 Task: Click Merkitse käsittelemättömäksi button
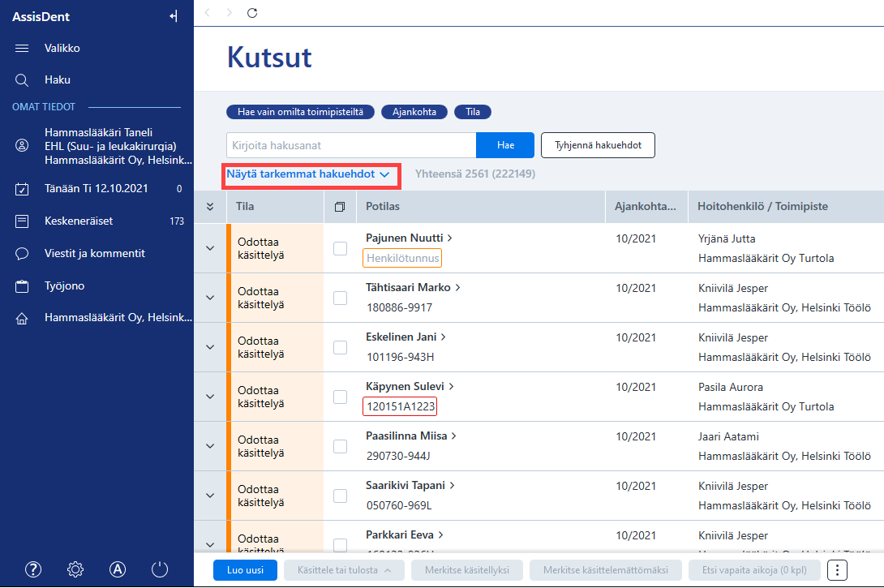tap(606, 570)
